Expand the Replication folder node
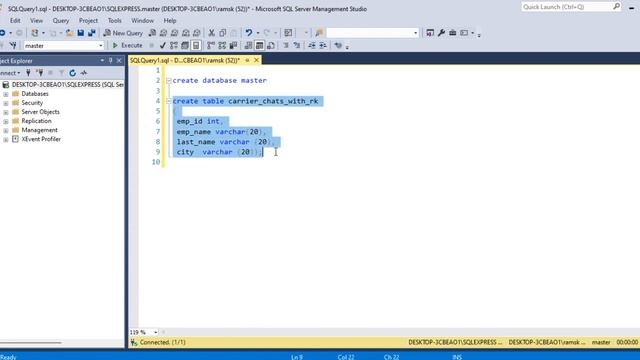 [x=6, y=121]
